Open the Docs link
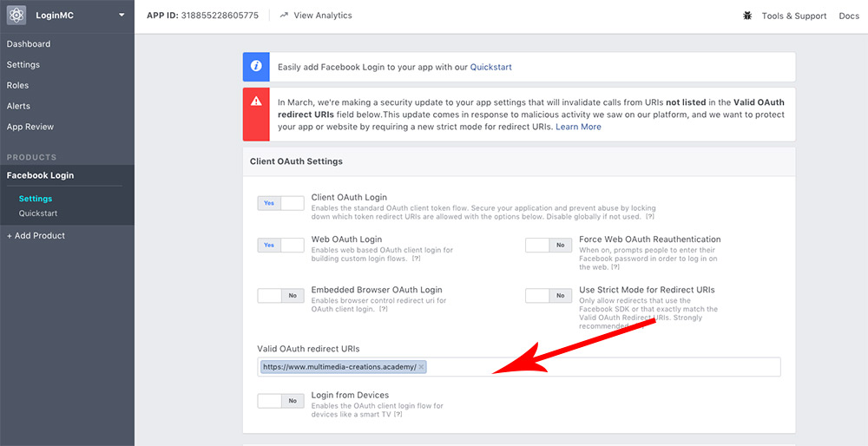The height and width of the screenshot is (446, 868). click(x=849, y=16)
